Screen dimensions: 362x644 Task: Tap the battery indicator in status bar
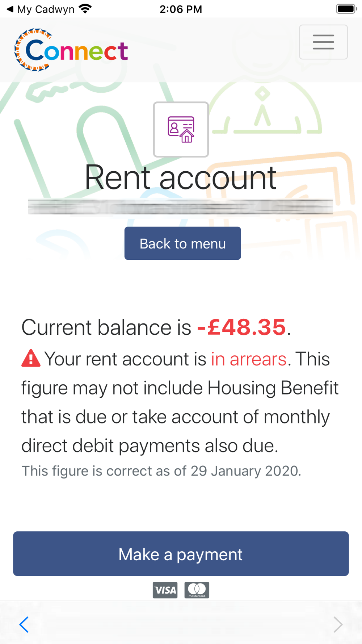[x=346, y=9]
